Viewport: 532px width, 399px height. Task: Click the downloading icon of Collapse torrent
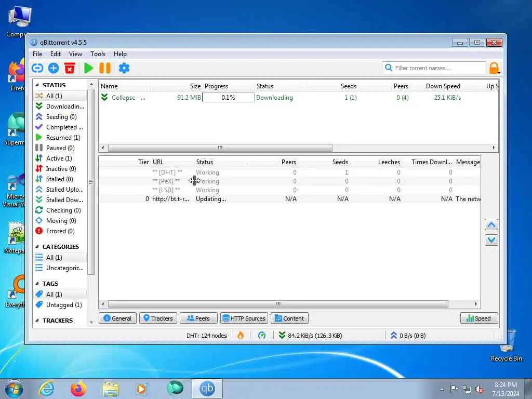tap(104, 97)
